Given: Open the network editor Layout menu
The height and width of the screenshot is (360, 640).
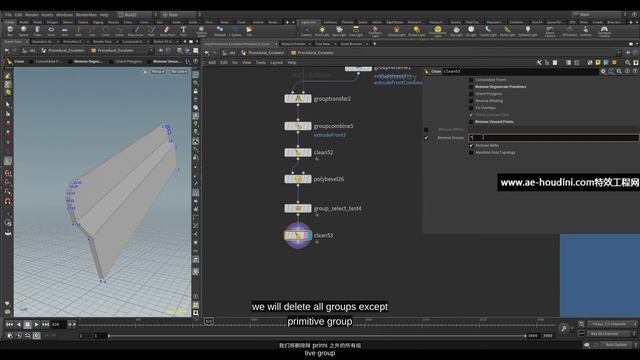Looking at the screenshot, I should point(276,62).
